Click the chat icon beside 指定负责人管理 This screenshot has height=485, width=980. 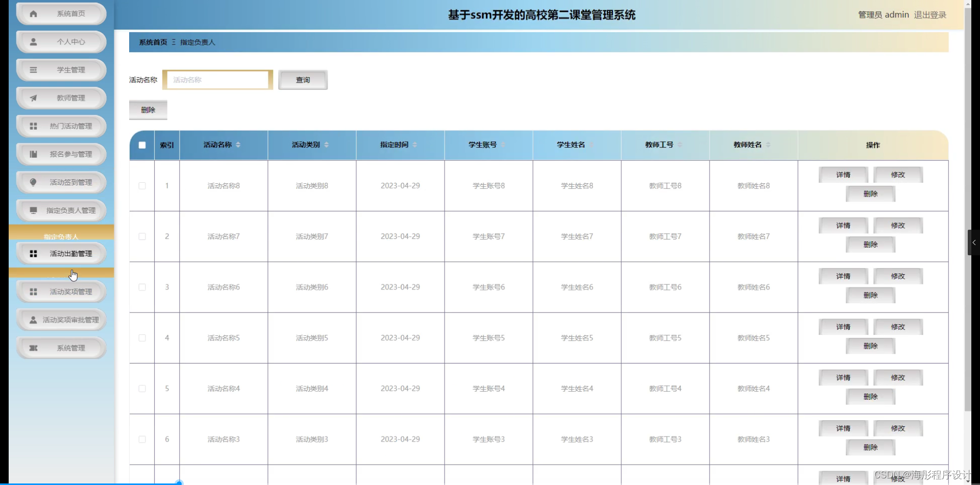coord(34,210)
